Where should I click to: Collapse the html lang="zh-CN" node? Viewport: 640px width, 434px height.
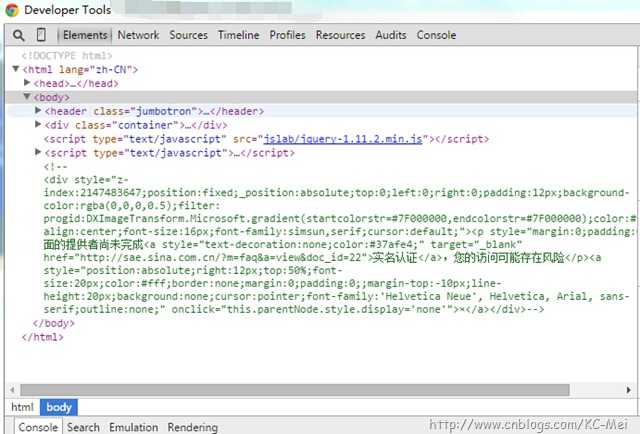pyautogui.click(x=16, y=69)
